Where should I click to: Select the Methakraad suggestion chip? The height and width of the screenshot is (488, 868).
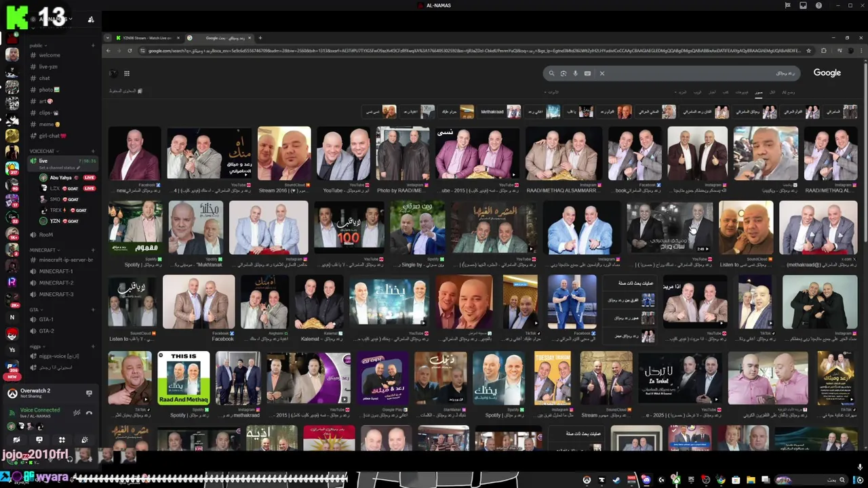click(500, 111)
